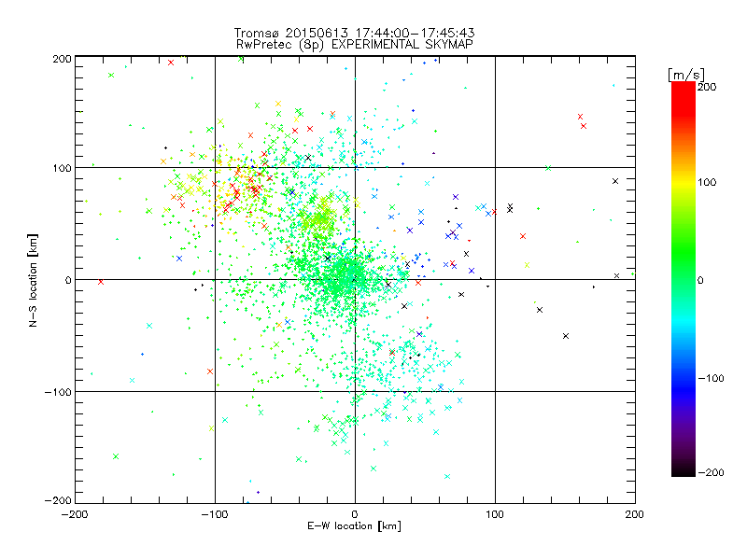Click the x-axis tick label '100'
Screen dimensions: 747x560
point(495,514)
